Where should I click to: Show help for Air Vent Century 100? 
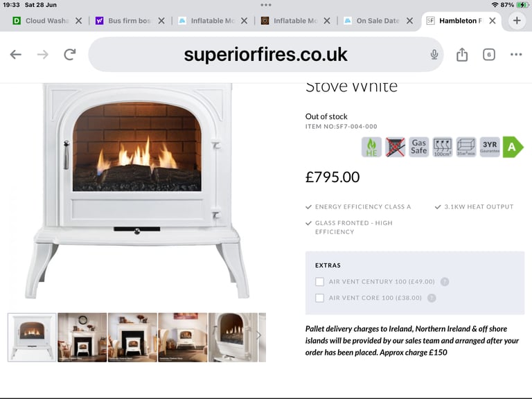point(445,282)
